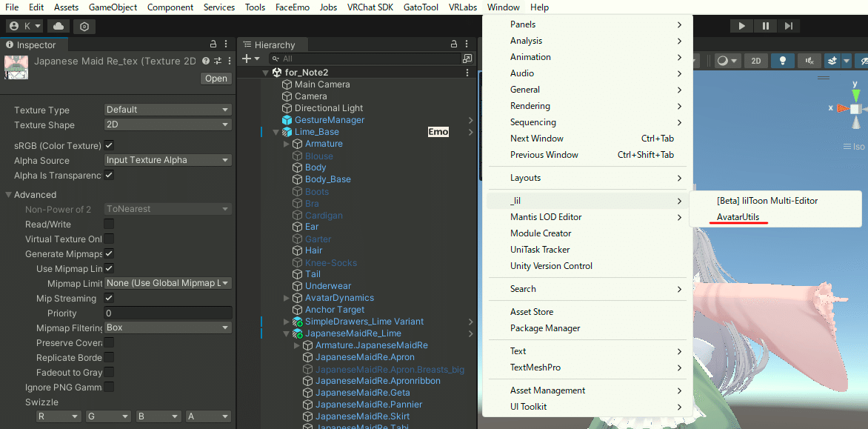Toggle the Inspector panel lock icon
868x429 pixels.
213,44
